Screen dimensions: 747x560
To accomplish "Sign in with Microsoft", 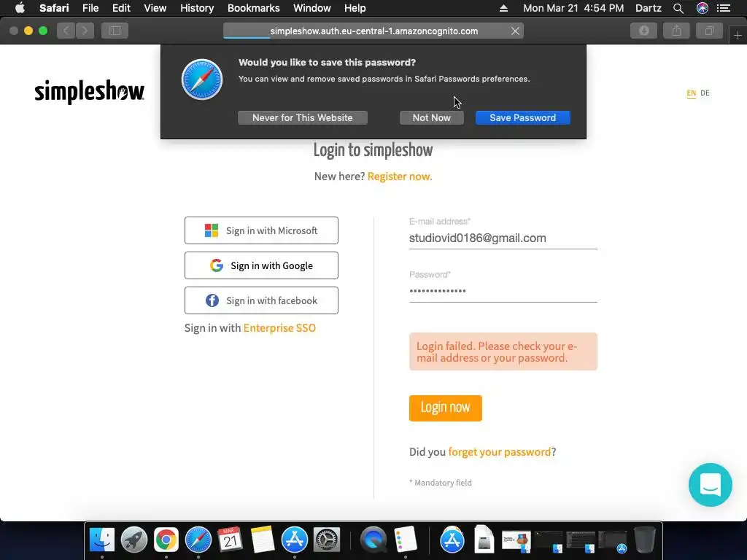I will [261, 230].
